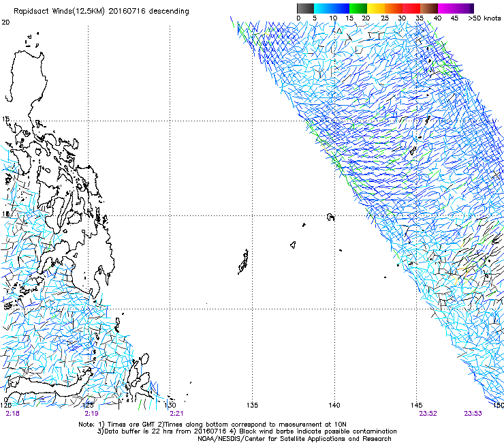Click the longitude label '135'

pos(252,405)
